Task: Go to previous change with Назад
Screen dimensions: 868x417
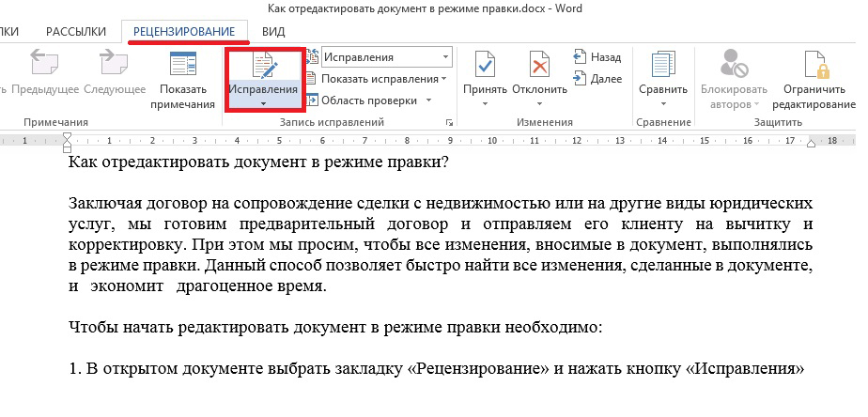Action: pos(597,57)
